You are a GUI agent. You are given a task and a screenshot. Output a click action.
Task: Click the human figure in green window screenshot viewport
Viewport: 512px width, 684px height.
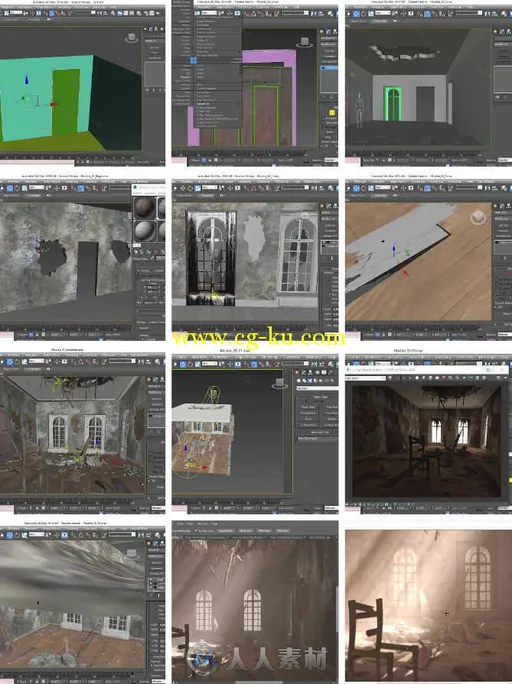360,109
